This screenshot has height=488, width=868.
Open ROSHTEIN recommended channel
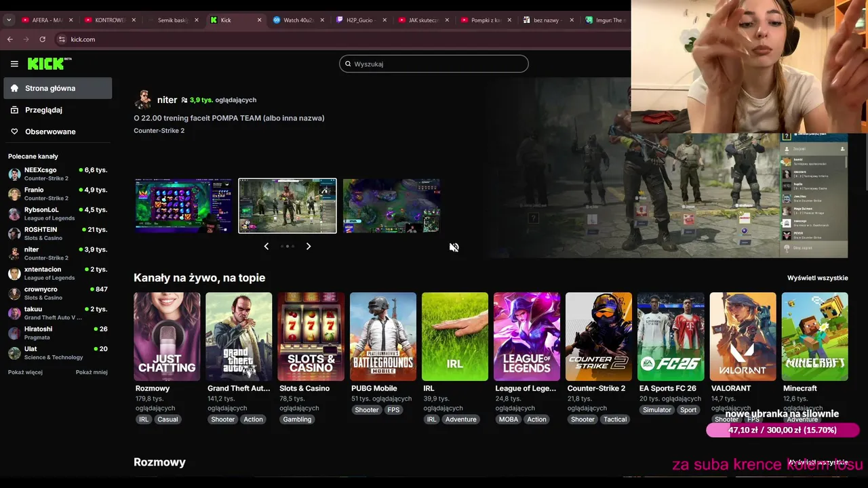click(x=58, y=234)
